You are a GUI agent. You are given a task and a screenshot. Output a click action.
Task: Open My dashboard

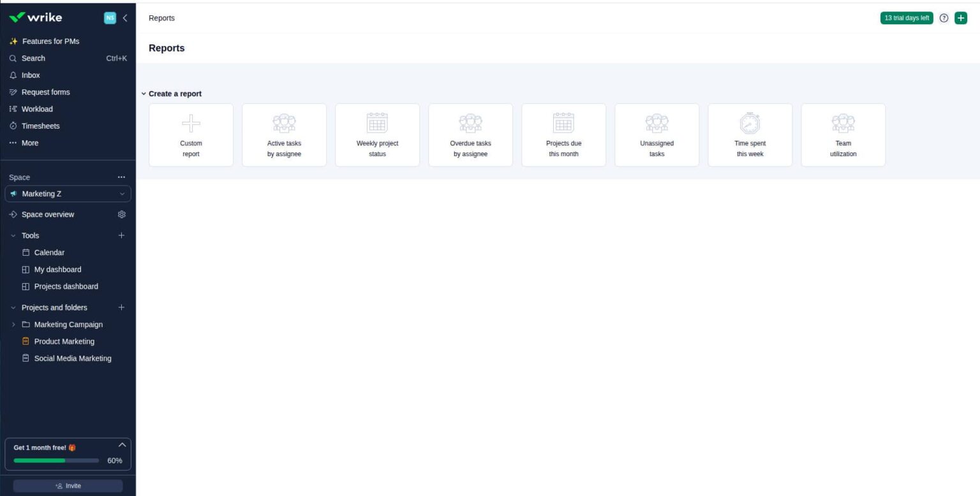57,269
